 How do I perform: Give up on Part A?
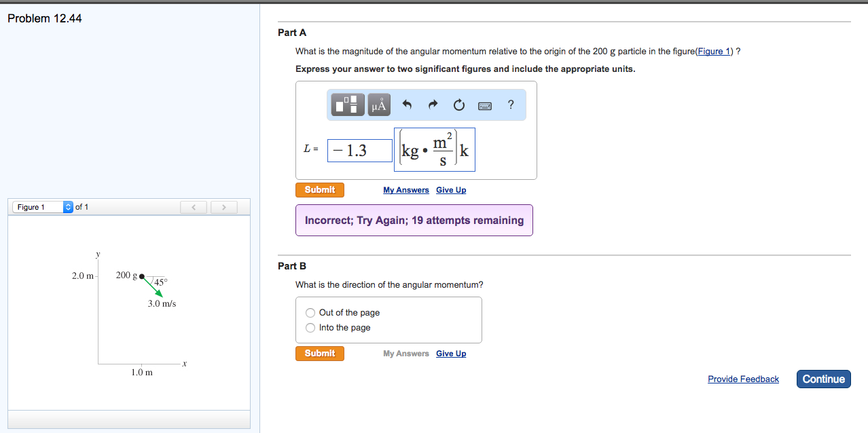pos(451,190)
